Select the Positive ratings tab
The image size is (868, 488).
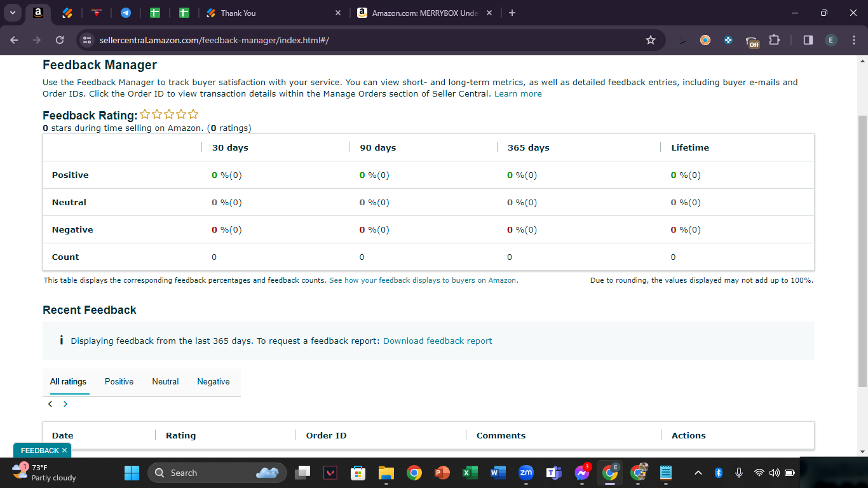click(x=119, y=381)
